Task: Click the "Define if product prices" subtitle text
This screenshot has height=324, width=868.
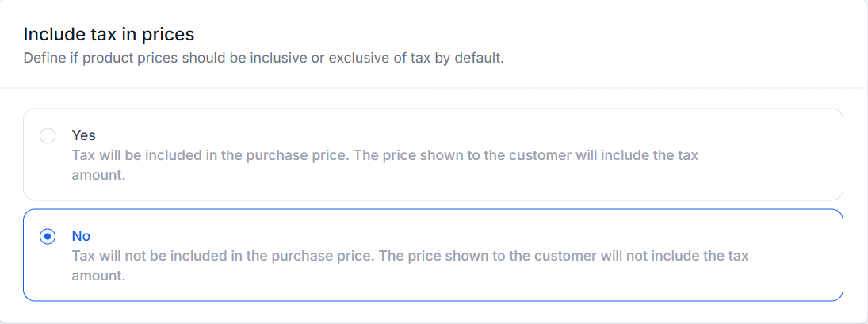Action: (x=95, y=59)
